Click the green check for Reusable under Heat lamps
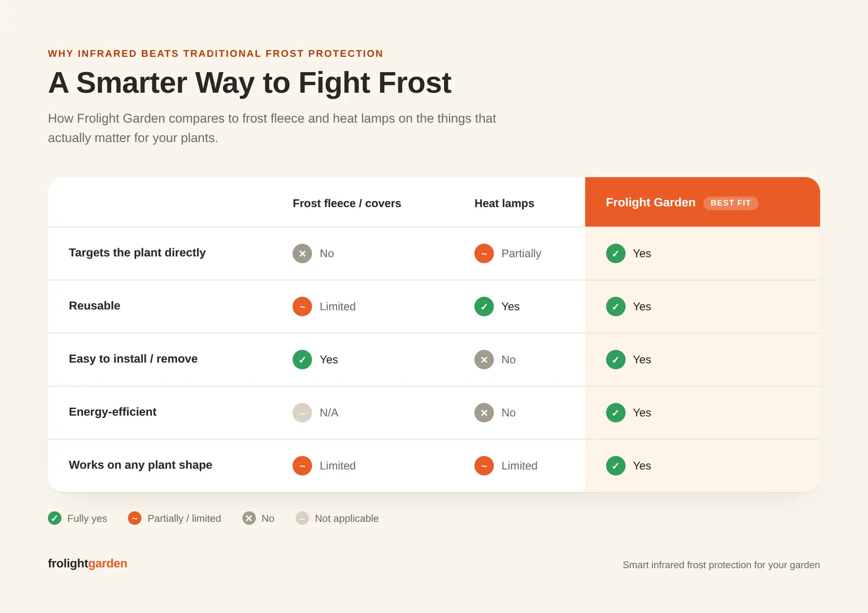 point(484,307)
